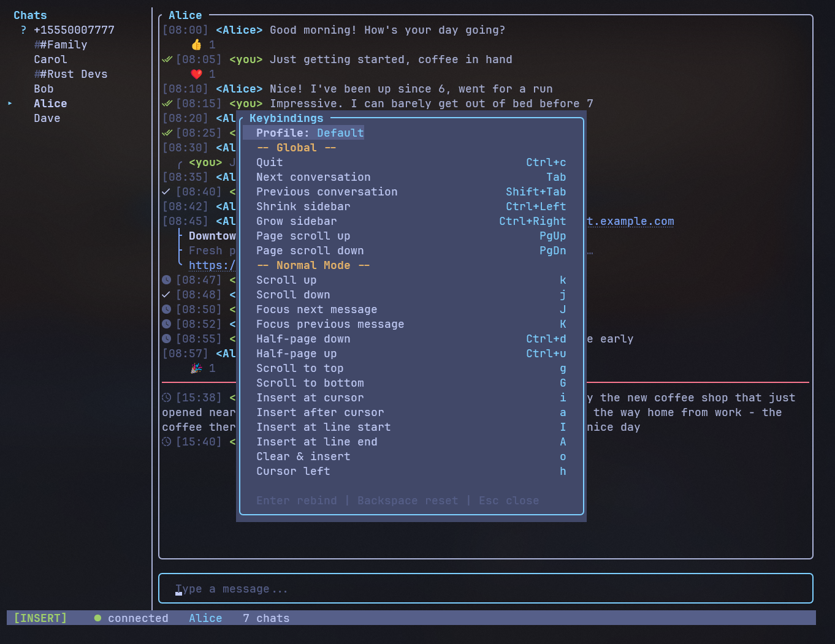Click the pending clock icon beside the 08:47 message
Screen dimensions: 835x644
point(166,279)
